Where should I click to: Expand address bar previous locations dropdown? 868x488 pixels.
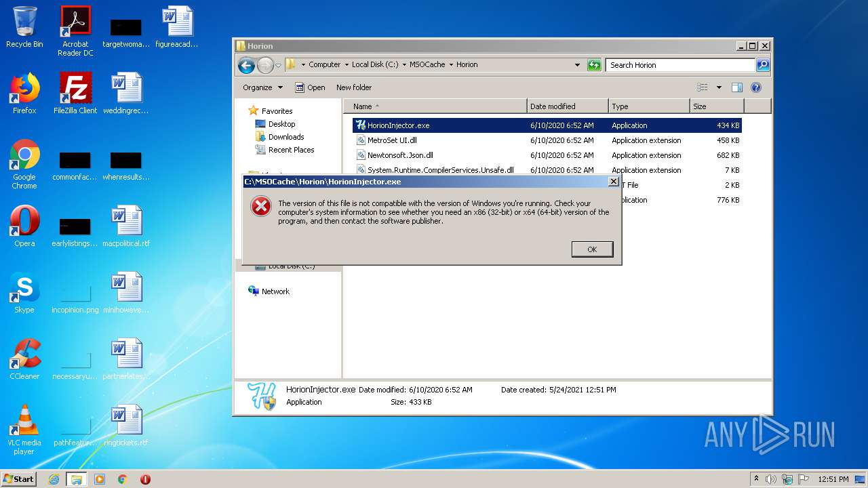577,65
